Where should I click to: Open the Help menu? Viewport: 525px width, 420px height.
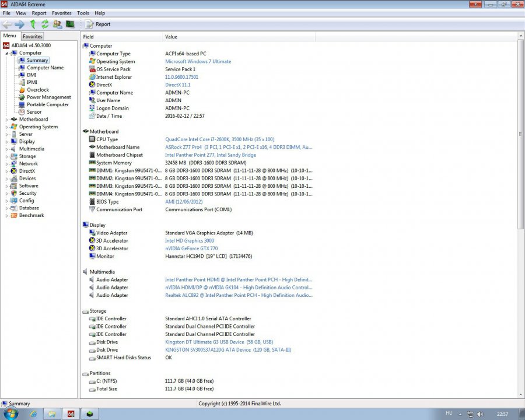pos(100,13)
